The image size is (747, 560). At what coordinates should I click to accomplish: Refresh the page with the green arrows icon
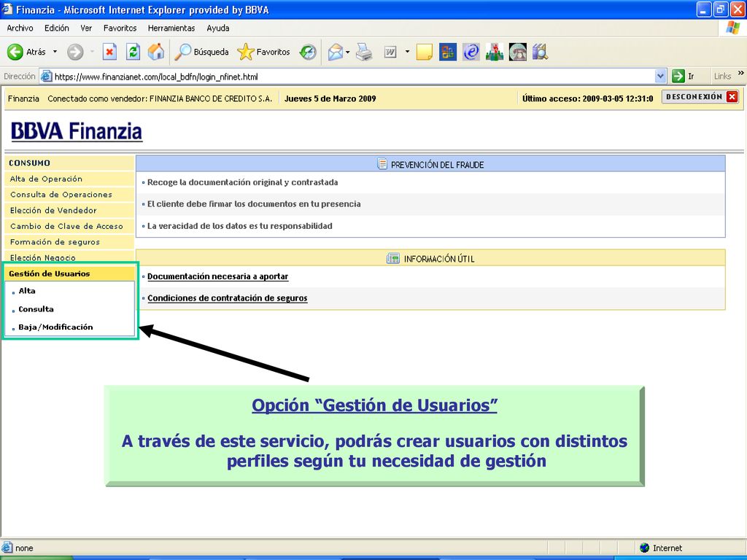133,52
